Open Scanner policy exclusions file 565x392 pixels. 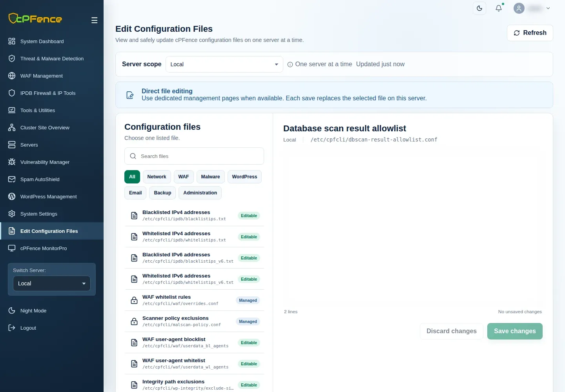tap(194, 321)
